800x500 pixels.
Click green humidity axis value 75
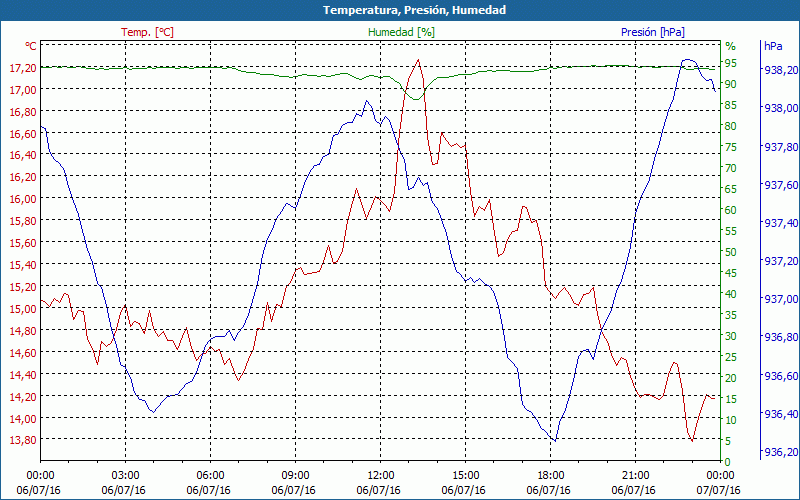tap(731, 147)
